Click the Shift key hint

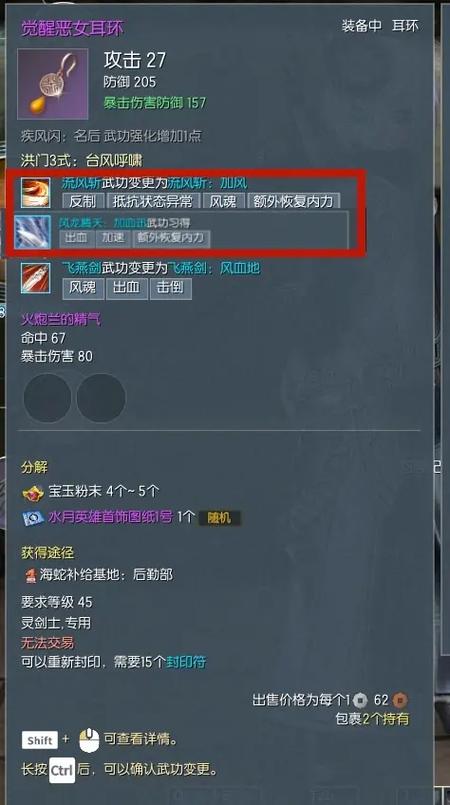[40, 740]
